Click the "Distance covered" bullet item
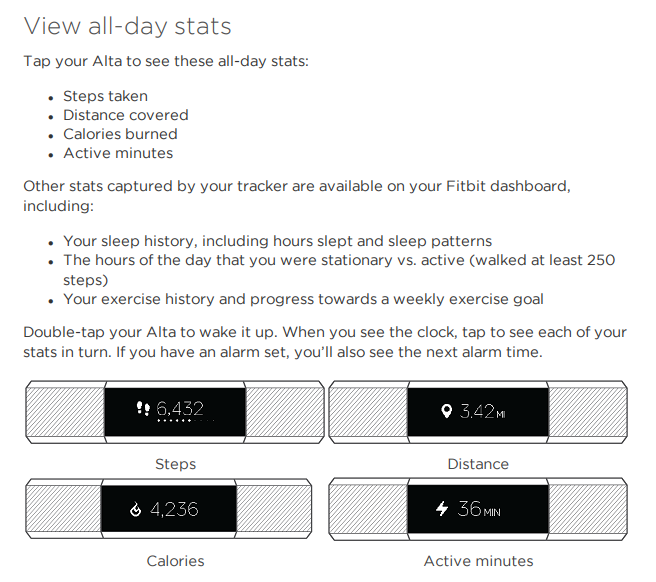This screenshot has height=582, width=656. tap(125, 115)
